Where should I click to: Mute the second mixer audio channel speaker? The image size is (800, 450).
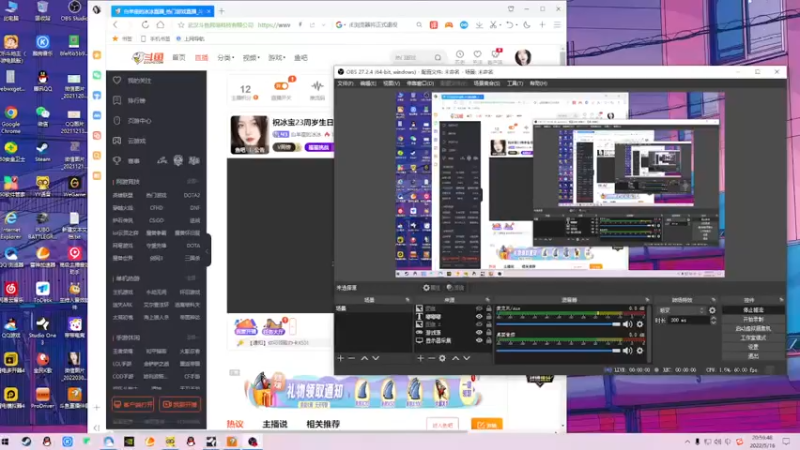click(628, 351)
